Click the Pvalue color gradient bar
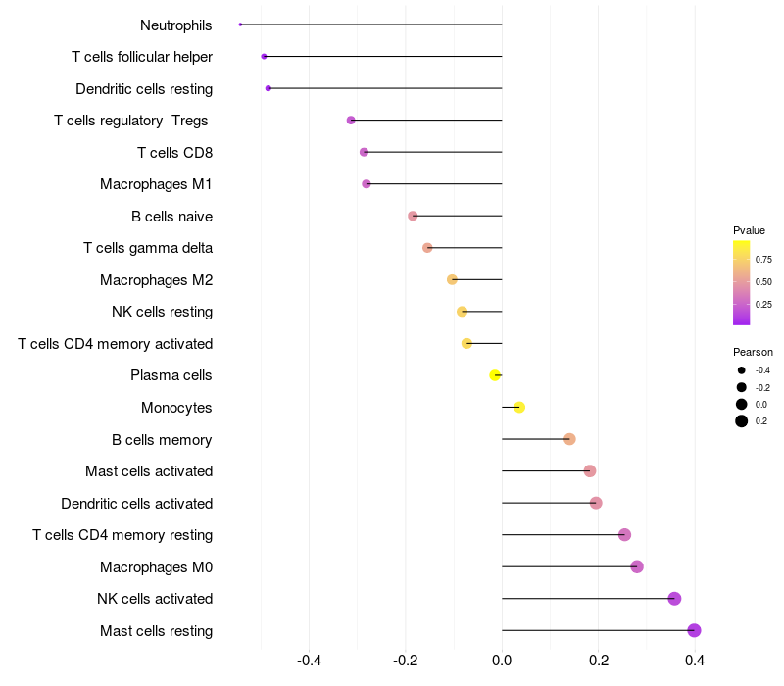Screen dimensions: 784x686 [x=741, y=283]
